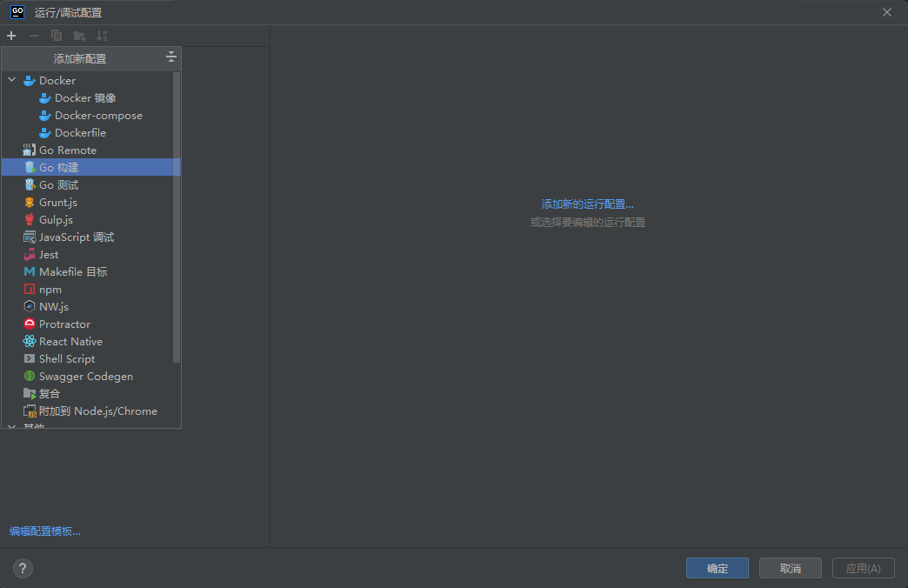Click the sort configurations alphabetically icon
This screenshot has height=588, width=908.
[x=102, y=36]
